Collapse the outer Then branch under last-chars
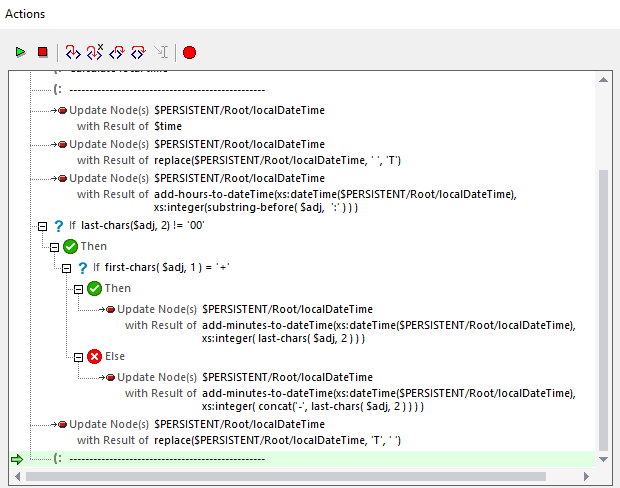 tap(54, 246)
